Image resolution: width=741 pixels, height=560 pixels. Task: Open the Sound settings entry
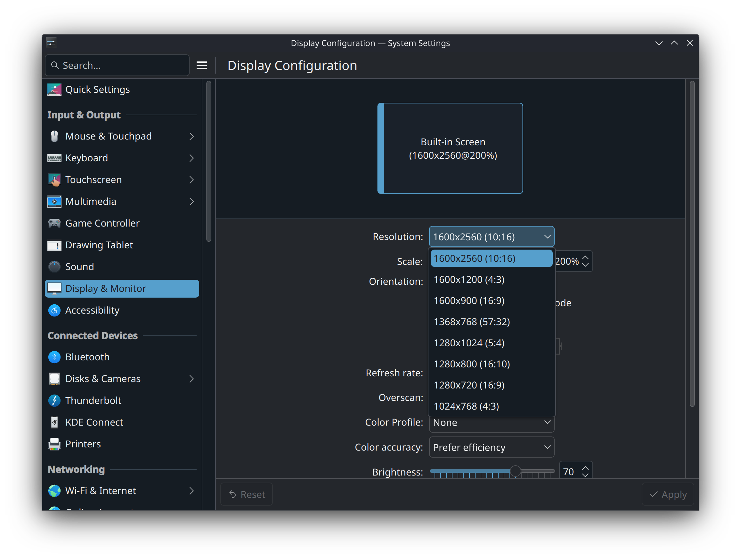(x=79, y=267)
